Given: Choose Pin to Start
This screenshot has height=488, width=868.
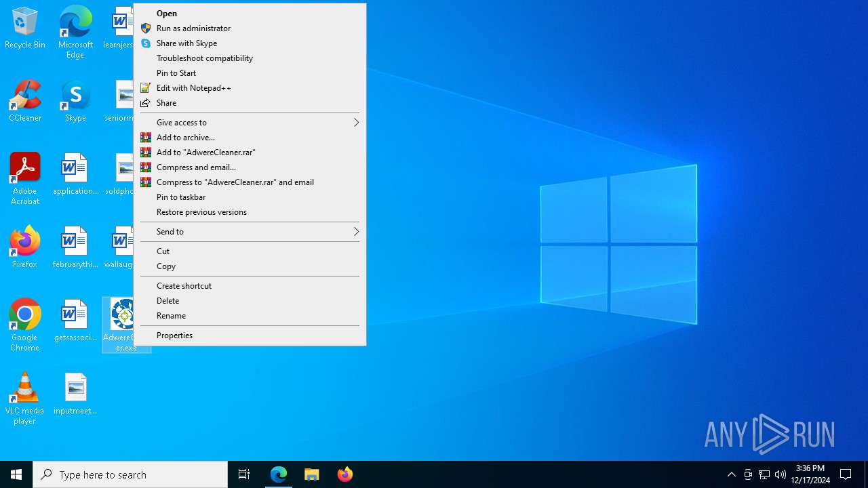Looking at the screenshot, I should tap(250, 73).
